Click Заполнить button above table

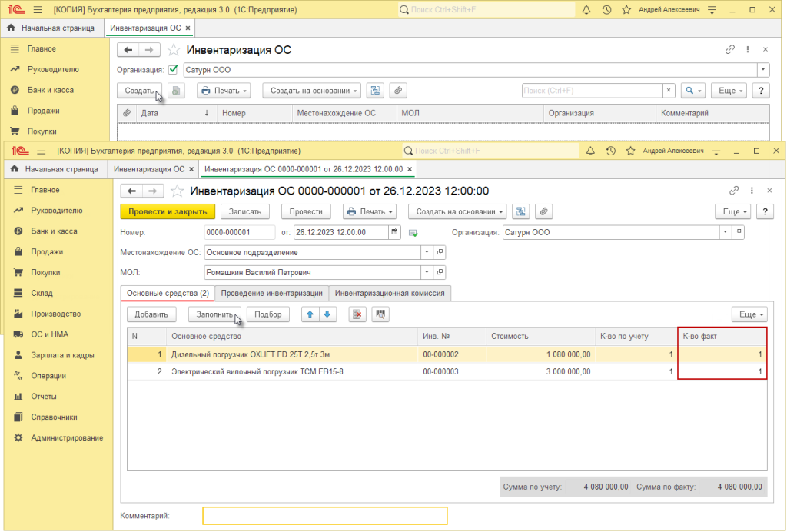(x=215, y=314)
